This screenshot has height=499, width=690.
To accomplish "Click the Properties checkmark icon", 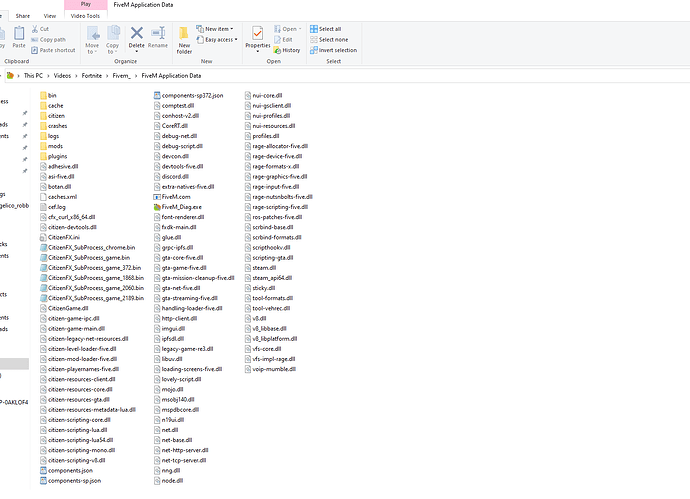I will pyautogui.click(x=257, y=33).
